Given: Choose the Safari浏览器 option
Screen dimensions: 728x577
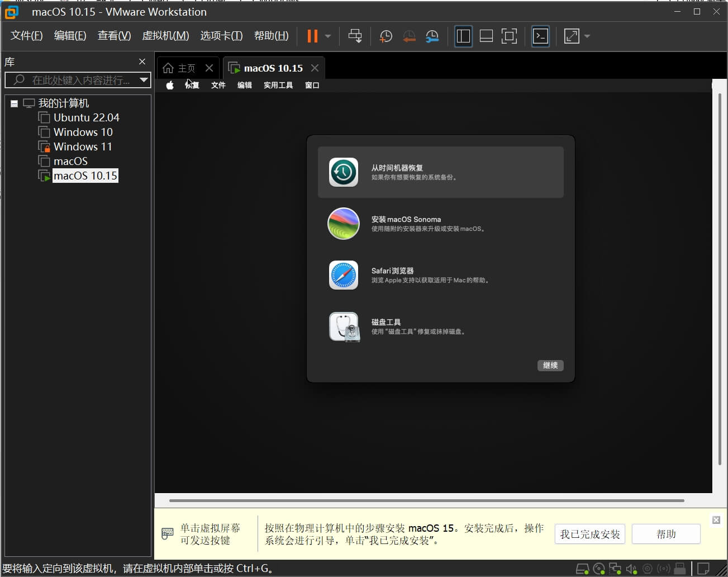Looking at the screenshot, I should pyautogui.click(x=440, y=275).
